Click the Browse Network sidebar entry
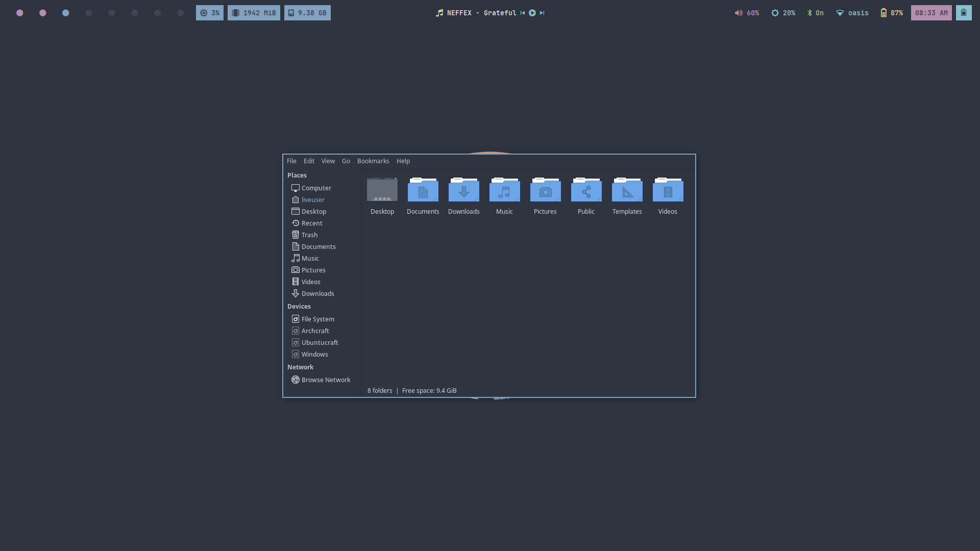The height and width of the screenshot is (551, 980). (326, 380)
